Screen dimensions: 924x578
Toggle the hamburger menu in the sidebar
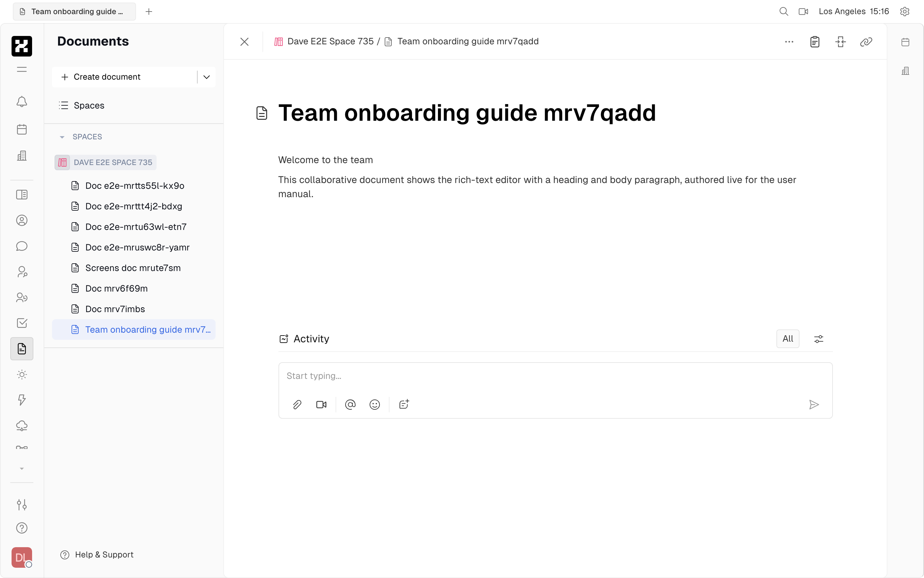[x=22, y=69]
